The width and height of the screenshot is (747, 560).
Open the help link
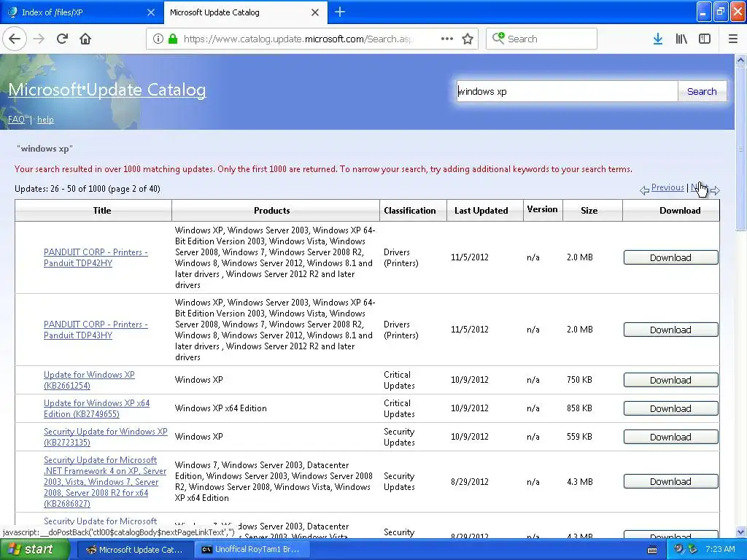[x=45, y=120]
